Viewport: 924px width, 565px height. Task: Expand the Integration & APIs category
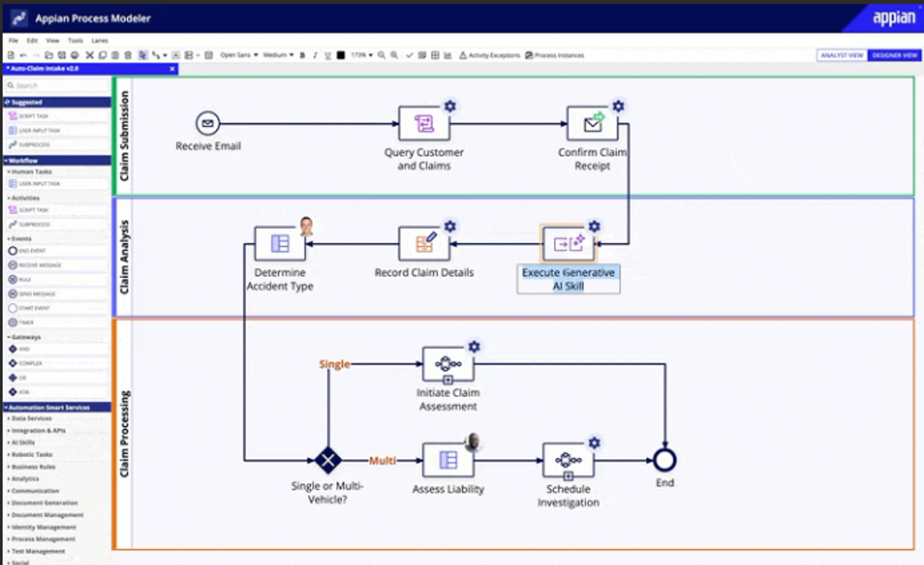[x=37, y=431]
